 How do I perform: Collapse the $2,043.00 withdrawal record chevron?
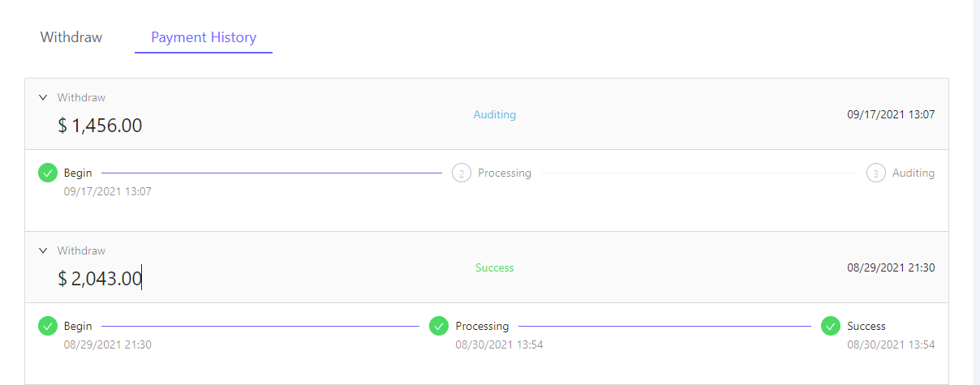tap(43, 250)
